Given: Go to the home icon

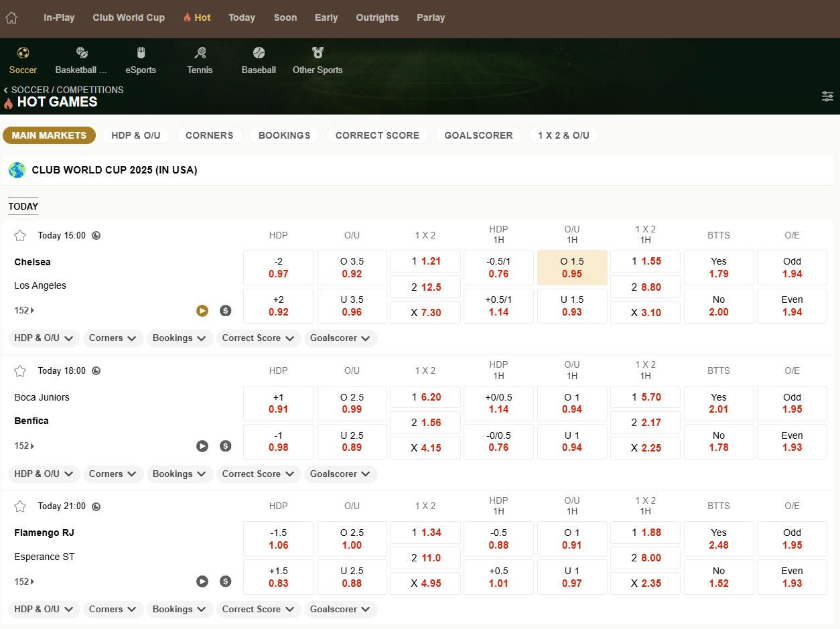Looking at the screenshot, I should click(11, 18).
